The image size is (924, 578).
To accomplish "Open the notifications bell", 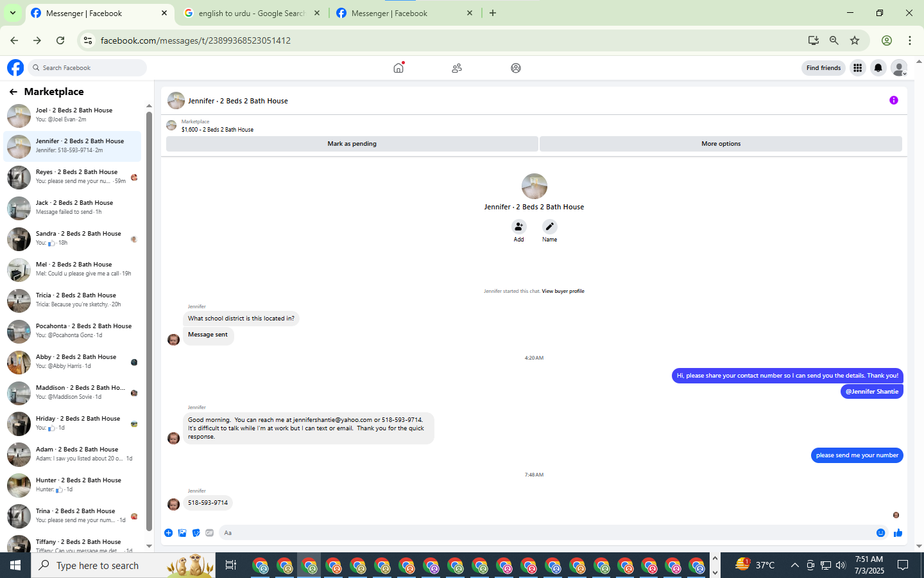I will point(878,67).
